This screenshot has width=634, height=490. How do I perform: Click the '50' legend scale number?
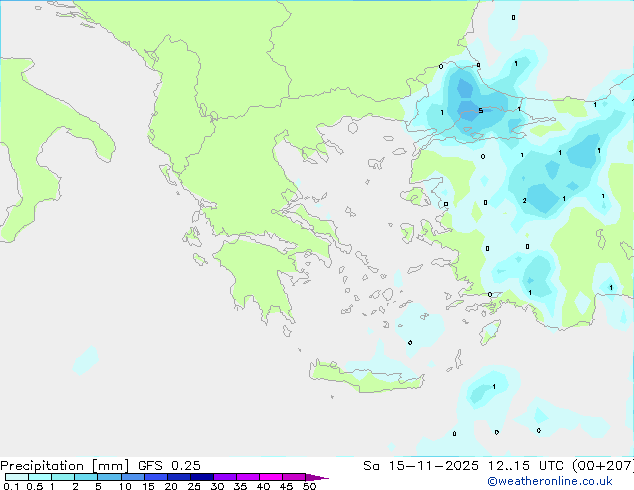309,486
